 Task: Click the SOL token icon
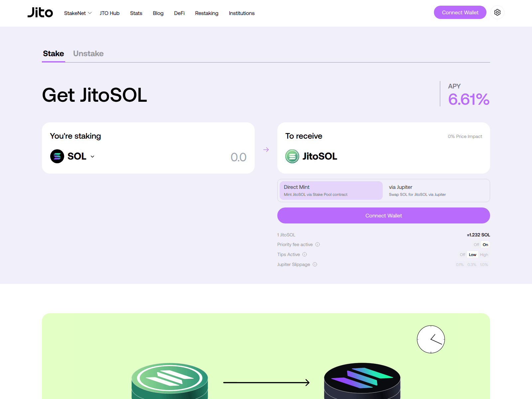coord(57,156)
